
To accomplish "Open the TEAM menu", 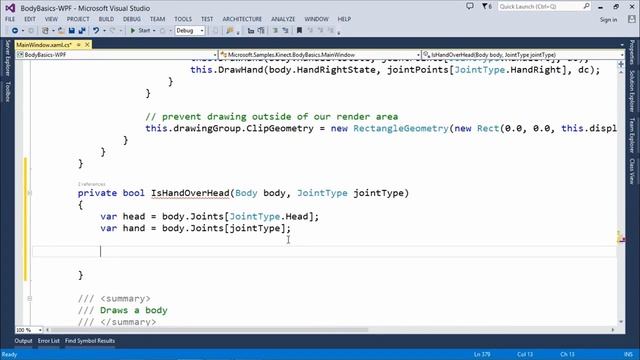I will [x=157, y=19].
